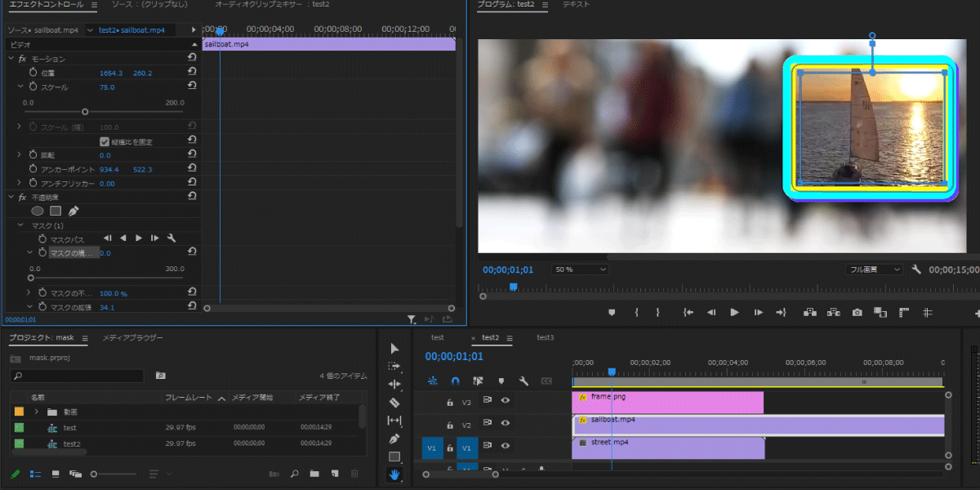Select the Rectangle tool in toolbox

click(394, 457)
